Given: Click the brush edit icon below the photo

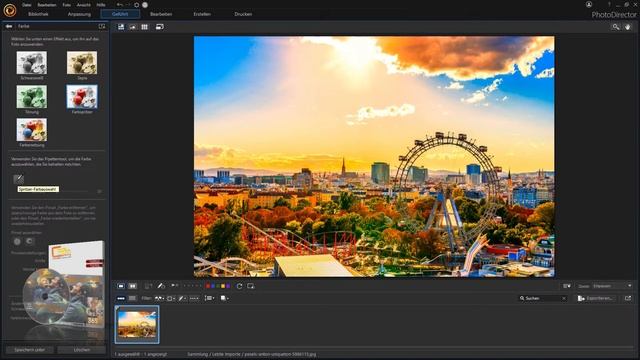Looking at the screenshot, I should [161, 286].
